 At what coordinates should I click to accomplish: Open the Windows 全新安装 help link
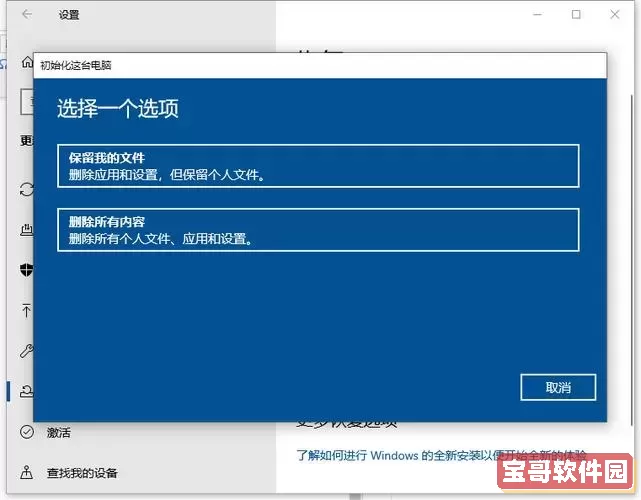[x=440, y=455]
